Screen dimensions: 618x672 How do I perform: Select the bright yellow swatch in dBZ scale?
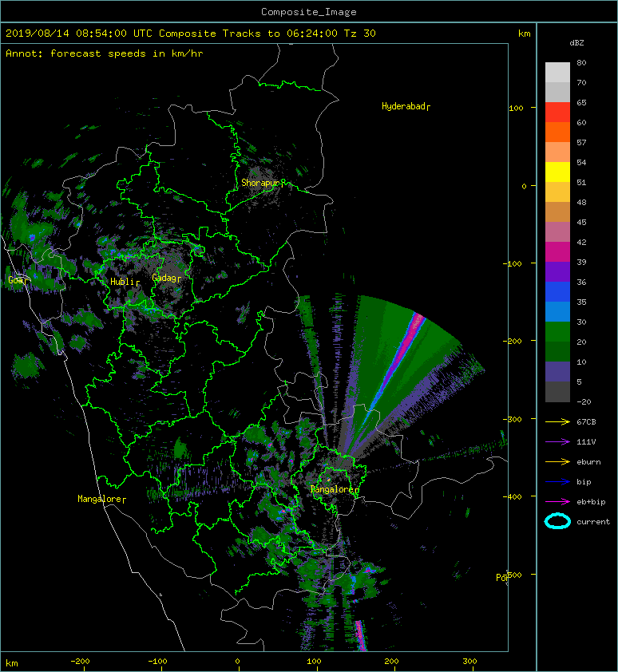(x=557, y=172)
